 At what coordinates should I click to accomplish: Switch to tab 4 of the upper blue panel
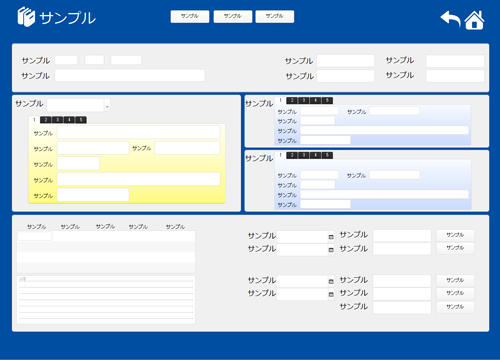coord(315,100)
